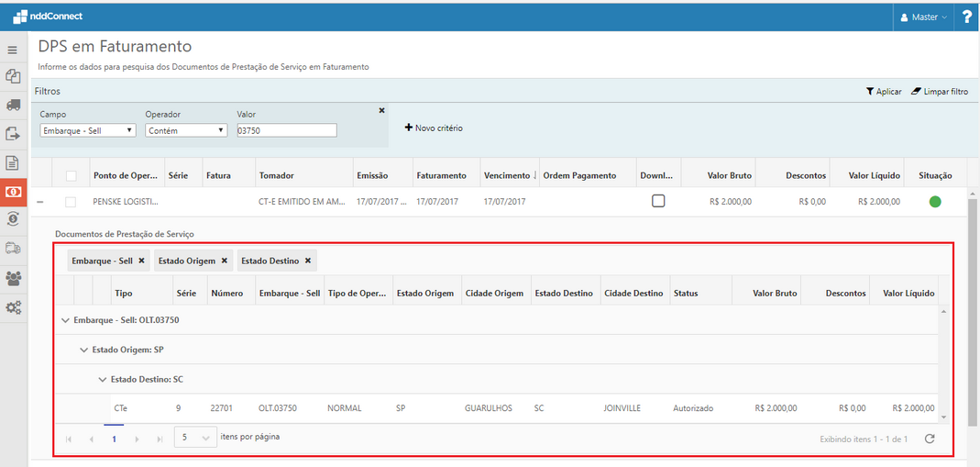This screenshot has width=980, height=467.
Task: Refresh the documents grid
Action: 930,439
